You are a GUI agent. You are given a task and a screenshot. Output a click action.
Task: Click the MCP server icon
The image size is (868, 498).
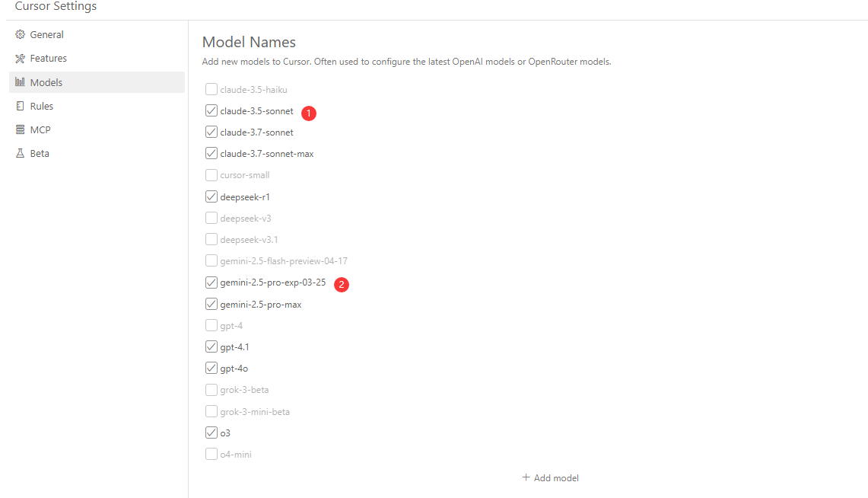pyautogui.click(x=21, y=129)
